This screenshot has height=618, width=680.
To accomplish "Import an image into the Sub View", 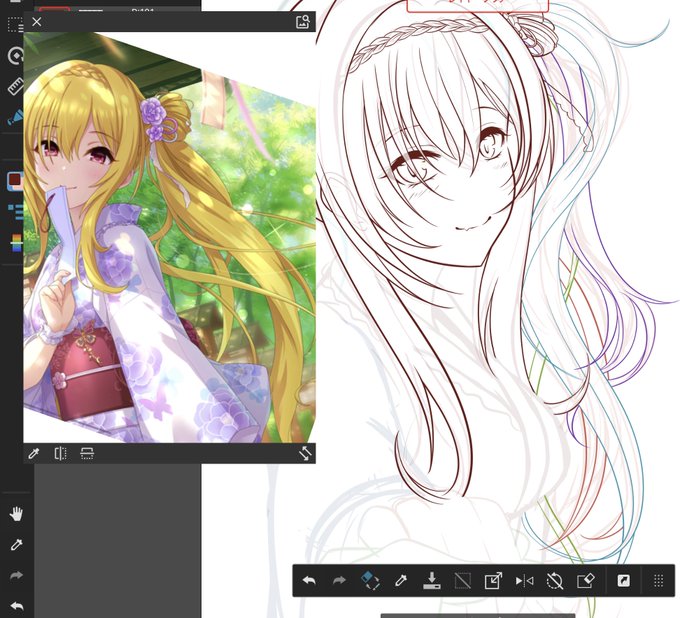I will pyautogui.click(x=303, y=22).
